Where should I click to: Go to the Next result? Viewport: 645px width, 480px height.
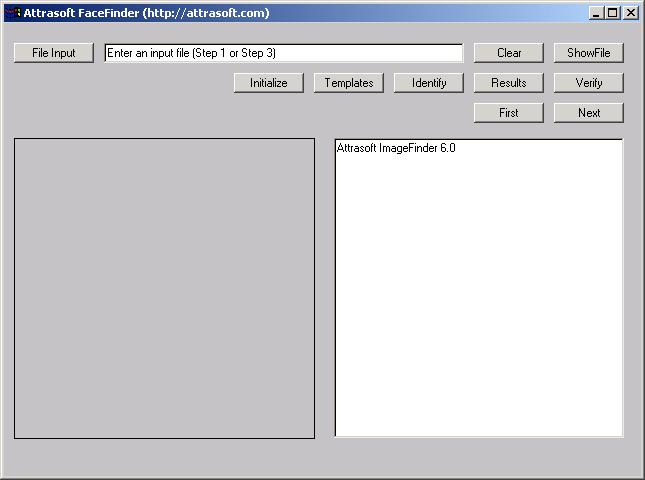(588, 113)
